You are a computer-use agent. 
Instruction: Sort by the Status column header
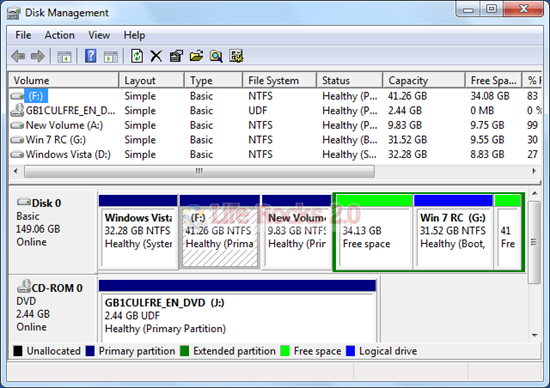[349, 80]
